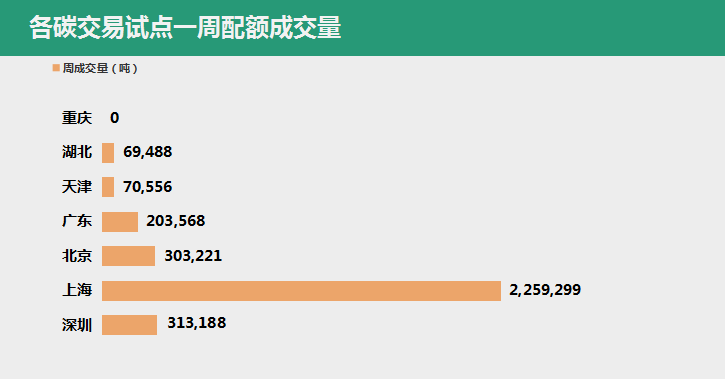Screen dimensions: 725x380
Task: Click the 313,188 data label
Action: click(197, 323)
